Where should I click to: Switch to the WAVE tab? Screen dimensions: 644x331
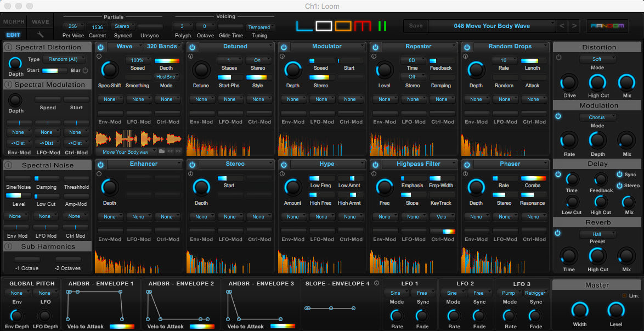40,21
